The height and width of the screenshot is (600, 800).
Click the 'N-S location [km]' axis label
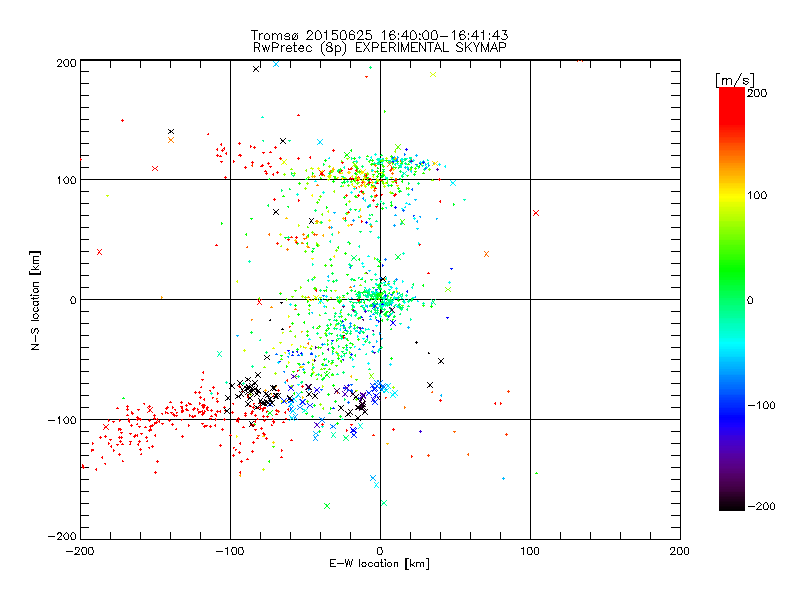point(35,300)
